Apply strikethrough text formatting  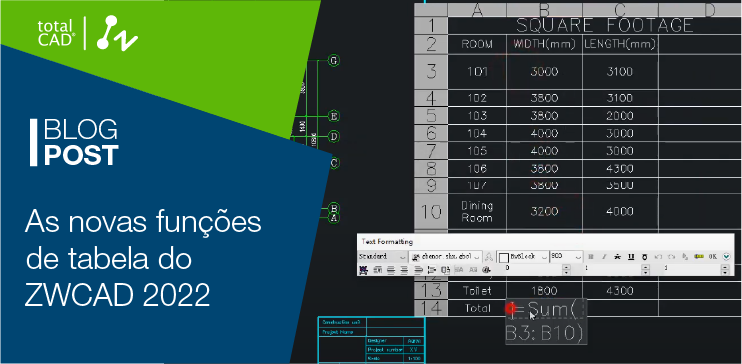coord(617,257)
